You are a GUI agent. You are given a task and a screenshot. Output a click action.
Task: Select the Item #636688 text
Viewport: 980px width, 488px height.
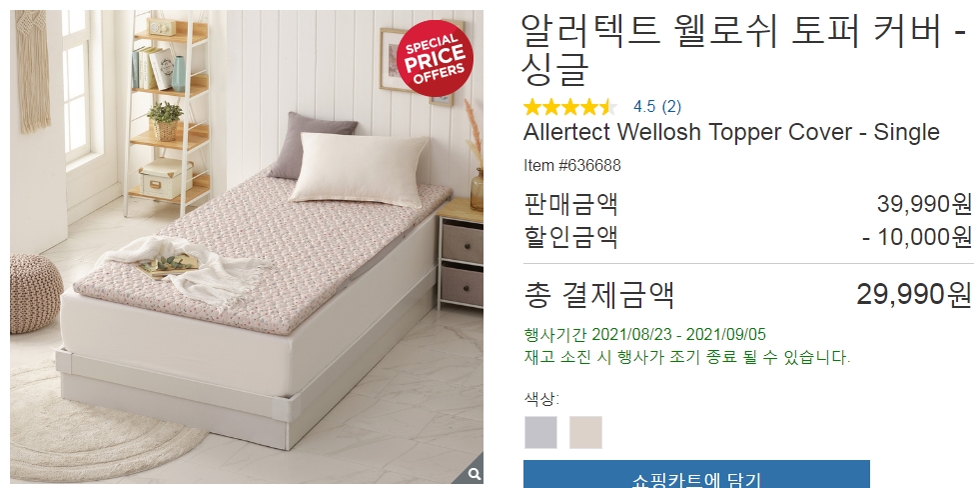click(572, 166)
